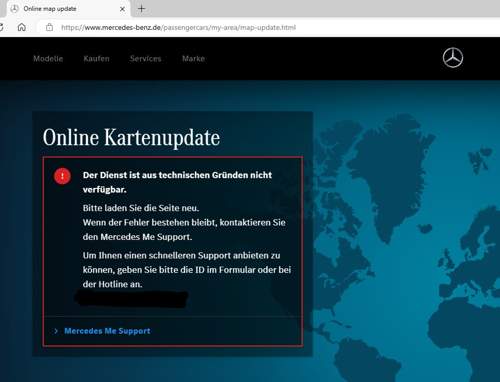Open a new browser tab
Viewport: 500px width, 382px height.
(x=141, y=9)
